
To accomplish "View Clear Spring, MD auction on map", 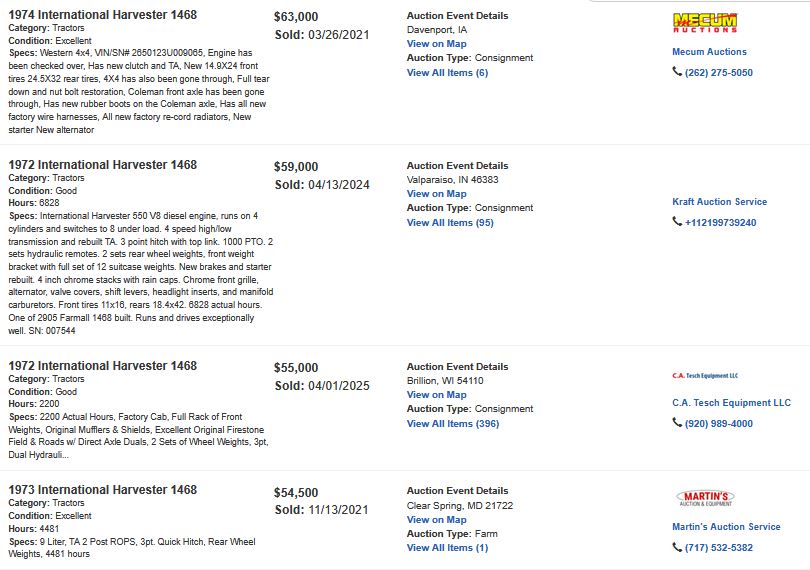I will [x=437, y=520].
